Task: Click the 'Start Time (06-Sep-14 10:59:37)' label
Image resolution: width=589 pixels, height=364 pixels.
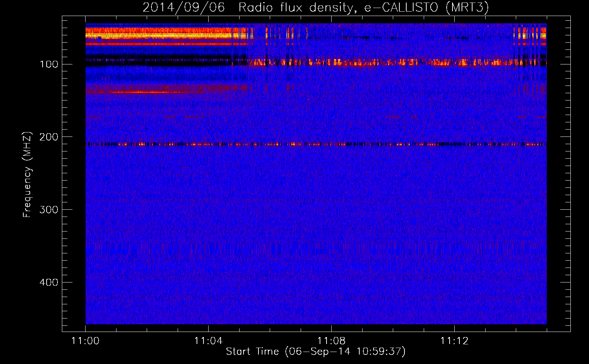Action: [x=316, y=352]
